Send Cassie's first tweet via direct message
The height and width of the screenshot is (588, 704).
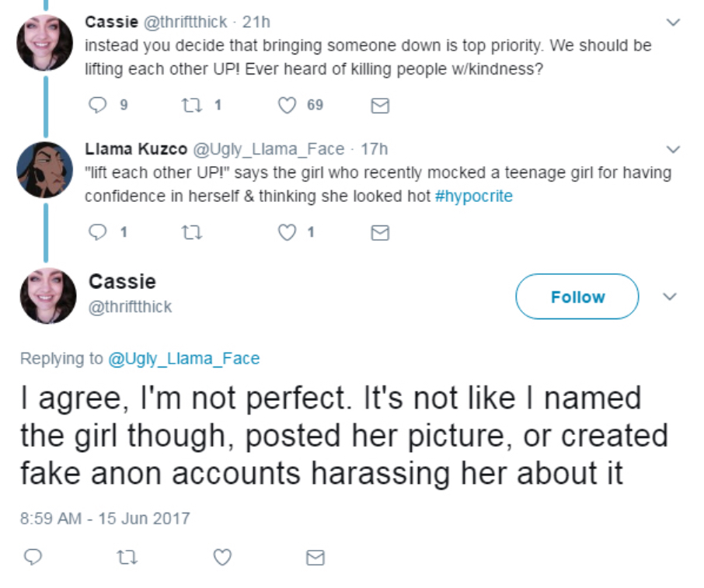(380, 106)
